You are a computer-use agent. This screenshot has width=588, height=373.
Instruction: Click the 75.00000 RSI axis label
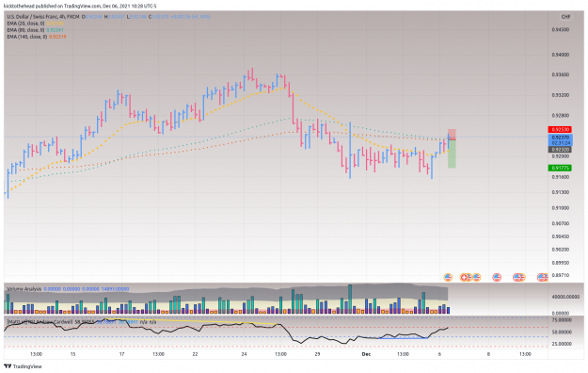(562, 320)
